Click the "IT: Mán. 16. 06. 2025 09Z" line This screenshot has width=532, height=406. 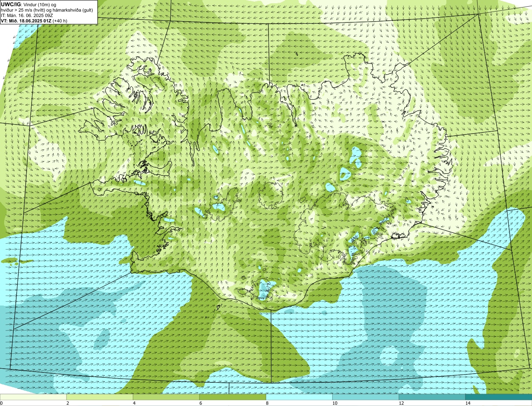pyautogui.click(x=27, y=15)
